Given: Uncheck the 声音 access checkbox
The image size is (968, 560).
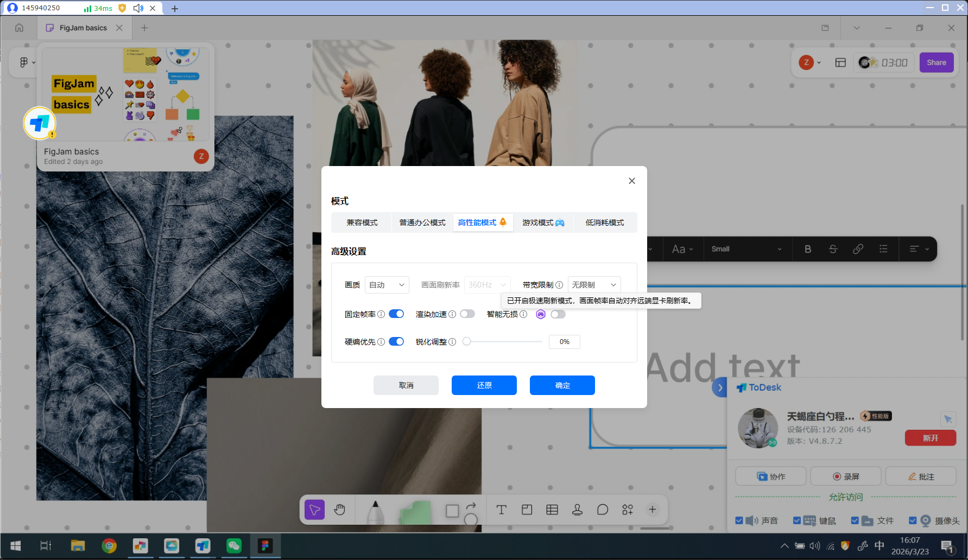Looking at the screenshot, I should 739,520.
